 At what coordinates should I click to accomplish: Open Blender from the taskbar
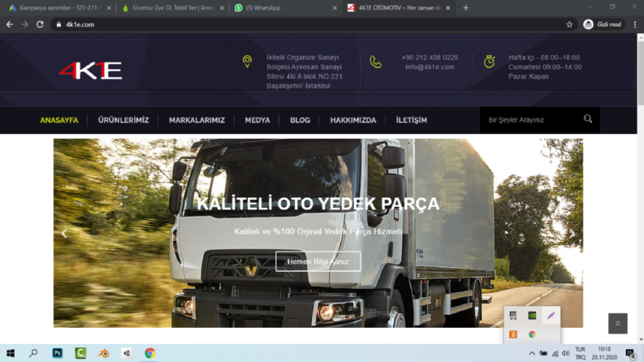click(104, 353)
